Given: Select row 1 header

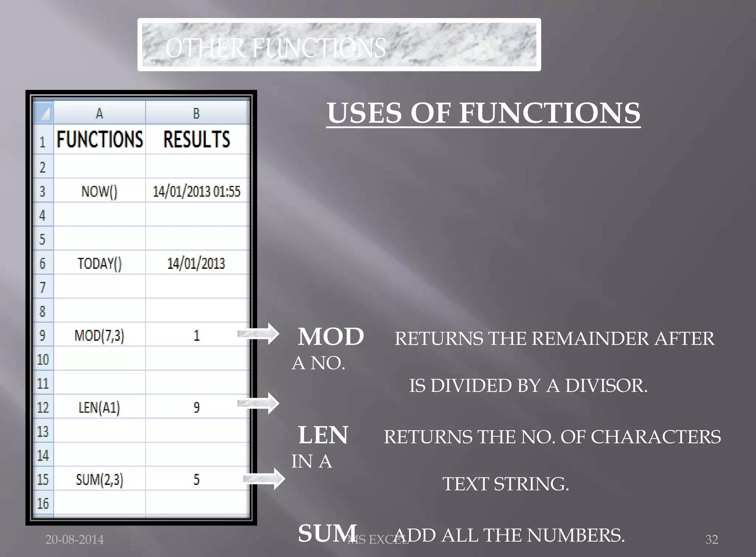Looking at the screenshot, I should pyautogui.click(x=43, y=140).
